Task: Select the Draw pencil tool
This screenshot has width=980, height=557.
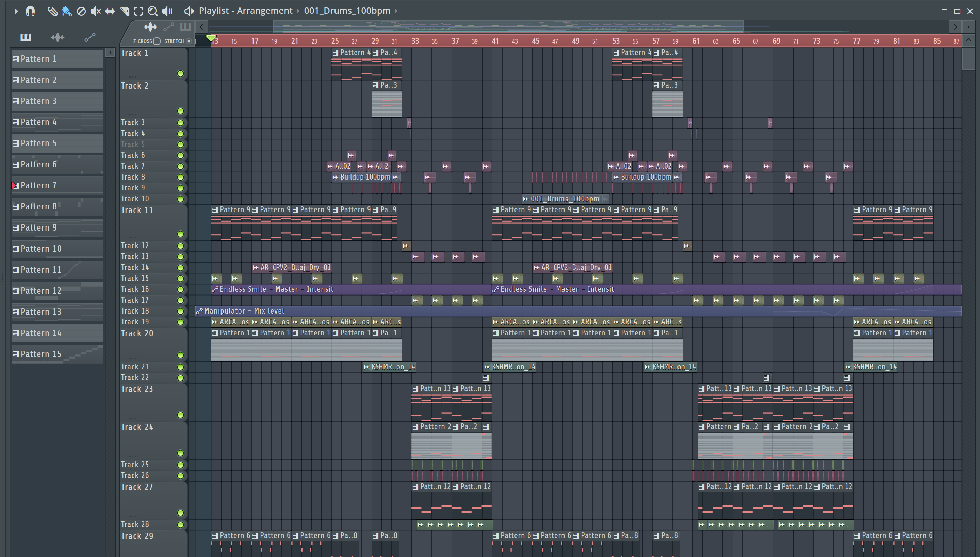Action: pos(52,11)
